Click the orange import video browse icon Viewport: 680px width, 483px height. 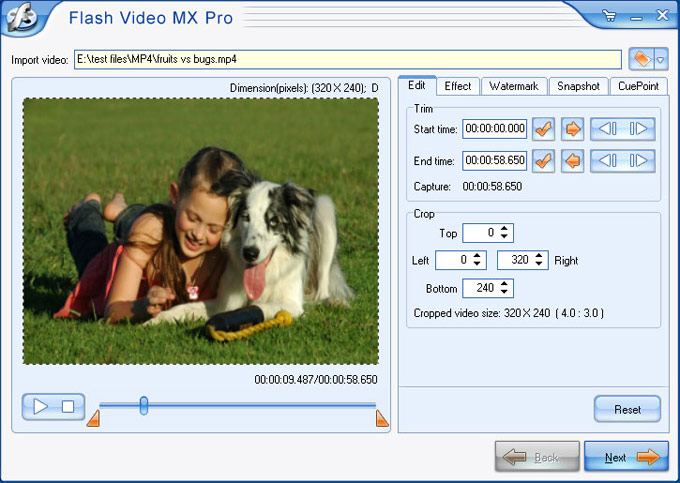[640, 60]
